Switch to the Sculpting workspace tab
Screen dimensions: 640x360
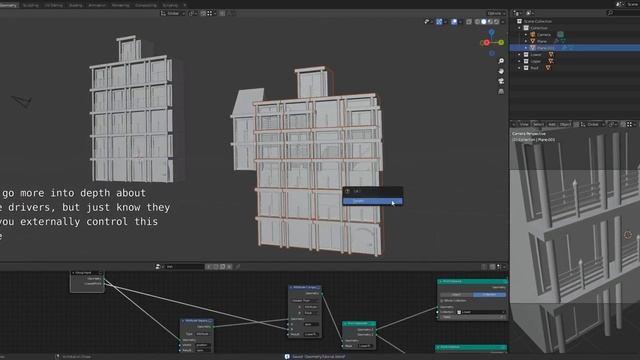[x=31, y=5]
